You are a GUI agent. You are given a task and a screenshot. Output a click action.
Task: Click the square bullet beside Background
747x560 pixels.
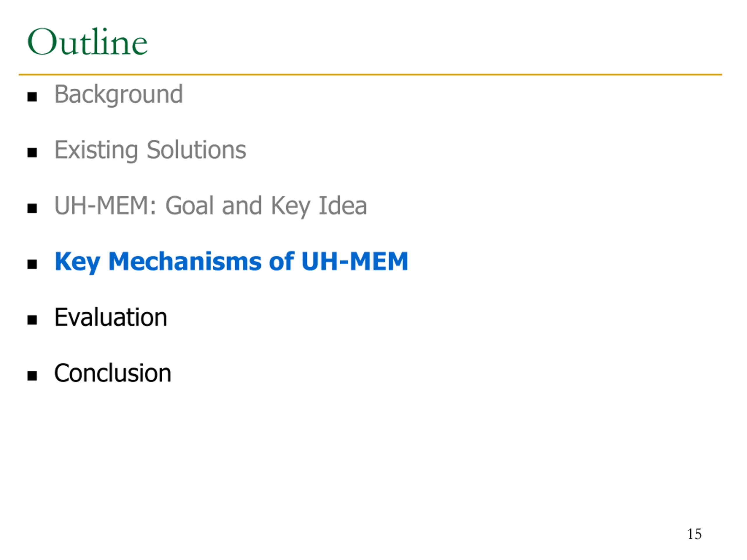(x=32, y=97)
